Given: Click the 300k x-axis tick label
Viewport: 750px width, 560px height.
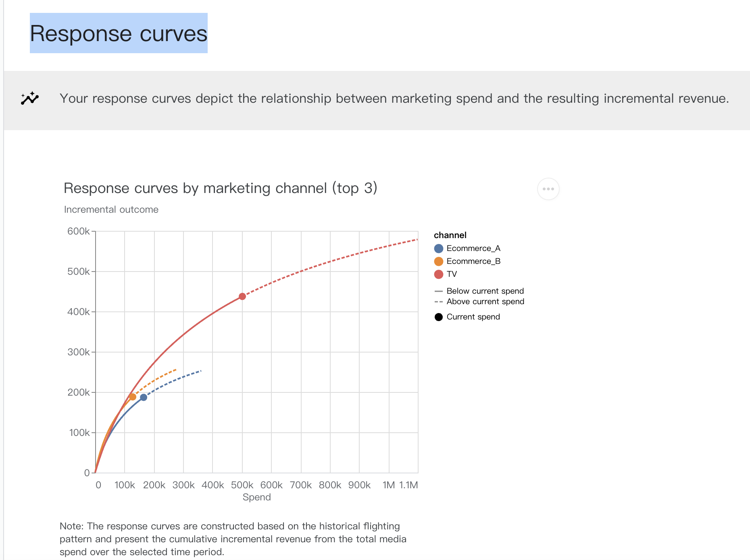Looking at the screenshot, I should click(183, 485).
